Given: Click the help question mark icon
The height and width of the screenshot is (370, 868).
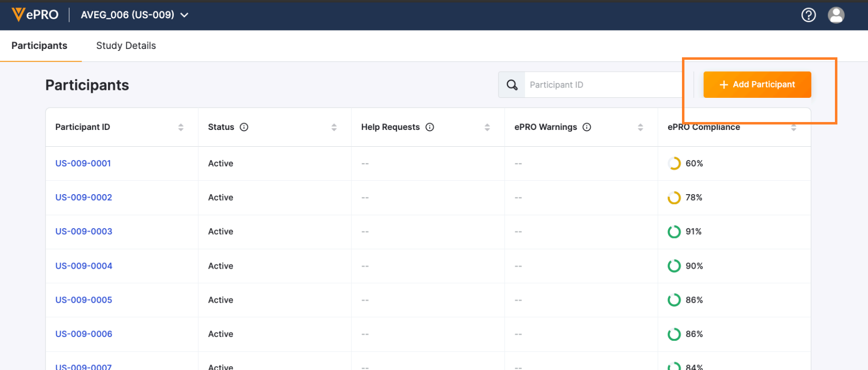Looking at the screenshot, I should (x=808, y=15).
